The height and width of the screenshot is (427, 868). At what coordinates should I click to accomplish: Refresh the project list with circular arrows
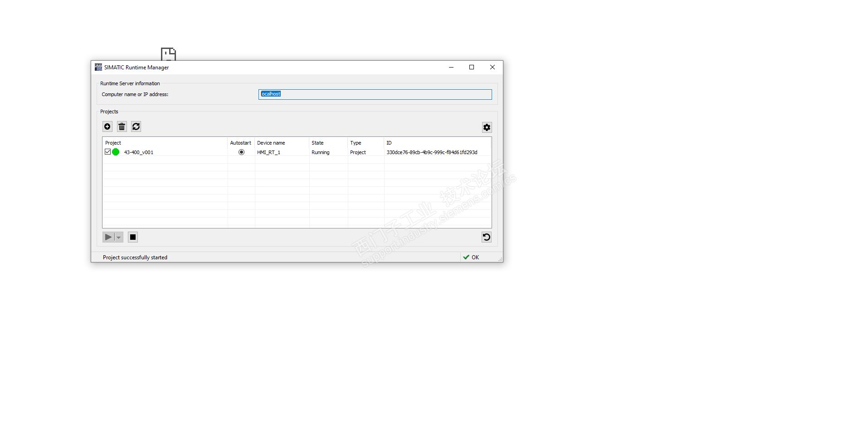point(136,126)
